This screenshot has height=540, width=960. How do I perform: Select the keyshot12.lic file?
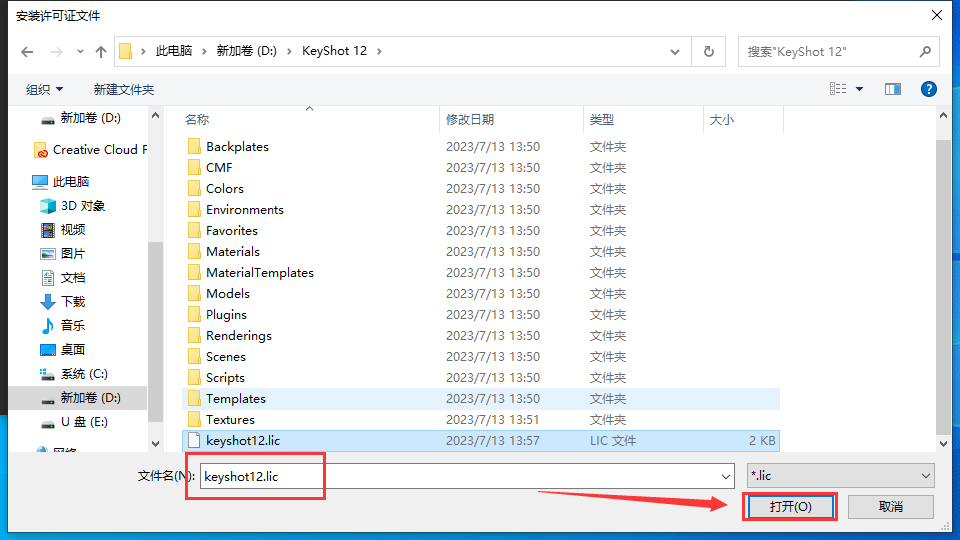pyautogui.click(x=481, y=441)
